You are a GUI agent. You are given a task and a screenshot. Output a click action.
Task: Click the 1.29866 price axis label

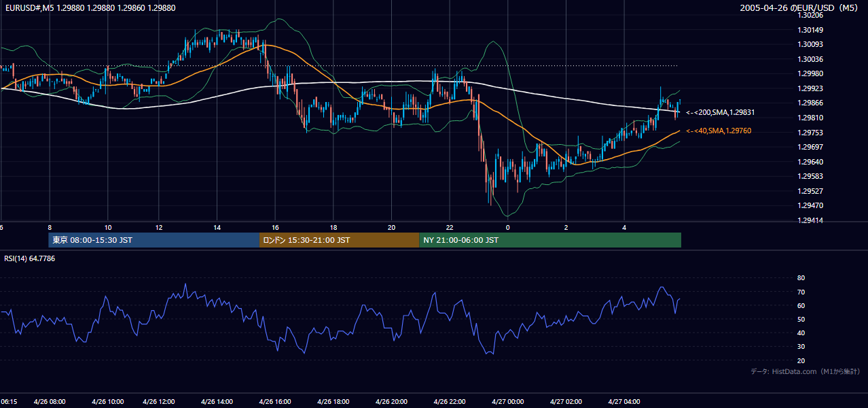pos(810,103)
